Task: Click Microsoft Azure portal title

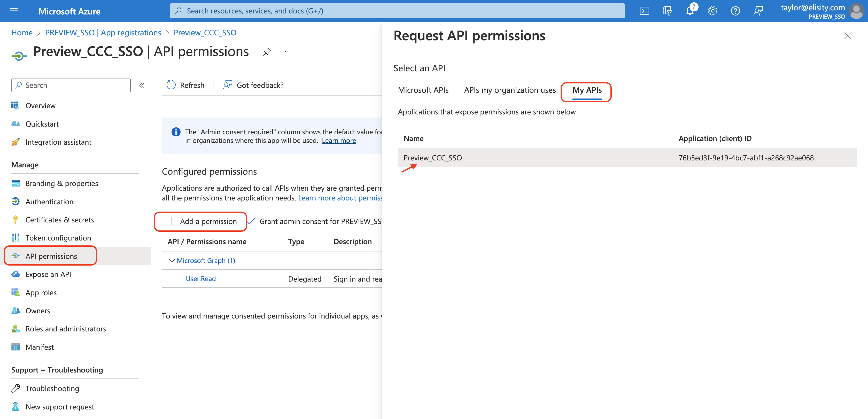Action: pos(69,11)
